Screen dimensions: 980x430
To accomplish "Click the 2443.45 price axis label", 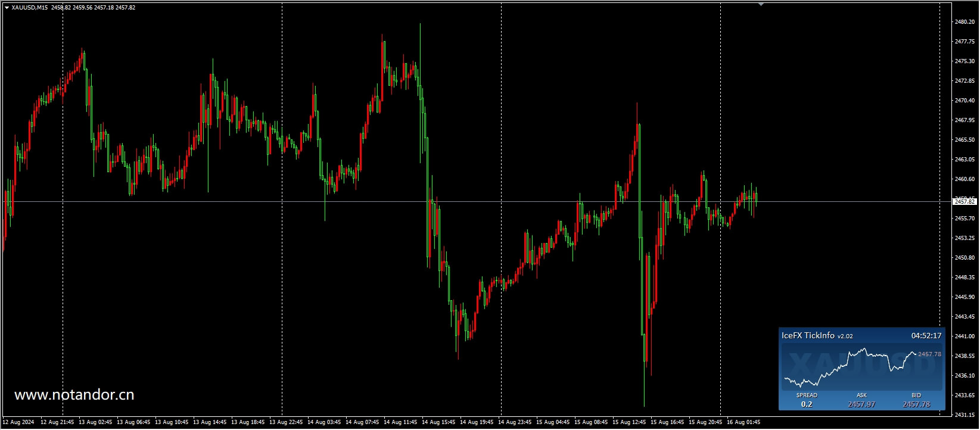I will pyautogui.click(x=965, y=317).
